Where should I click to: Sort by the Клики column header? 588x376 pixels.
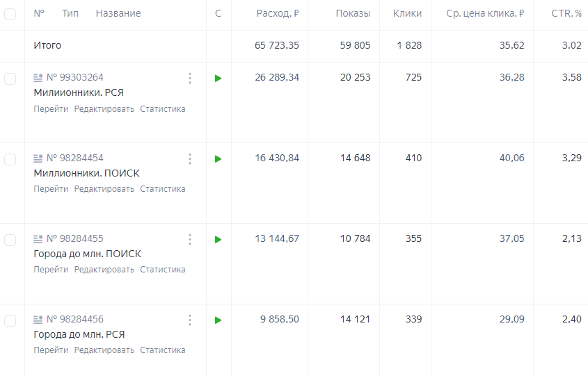[407, 14]
